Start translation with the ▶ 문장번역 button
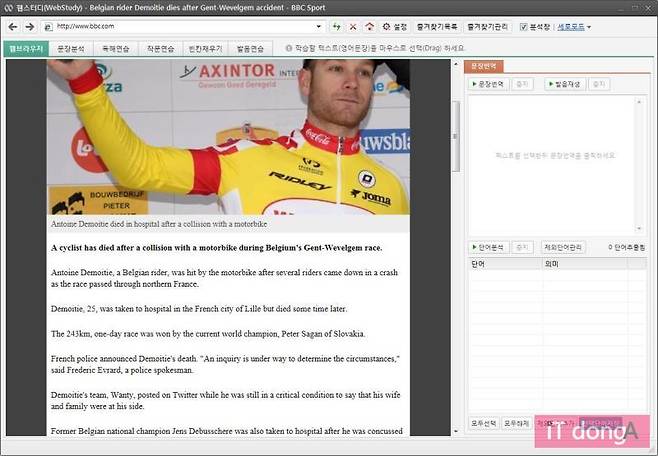658x456 pixels. coord(488,84)
